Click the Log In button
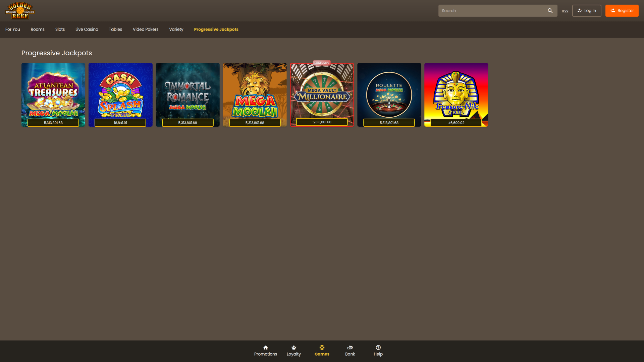 [x=586, y=10]
